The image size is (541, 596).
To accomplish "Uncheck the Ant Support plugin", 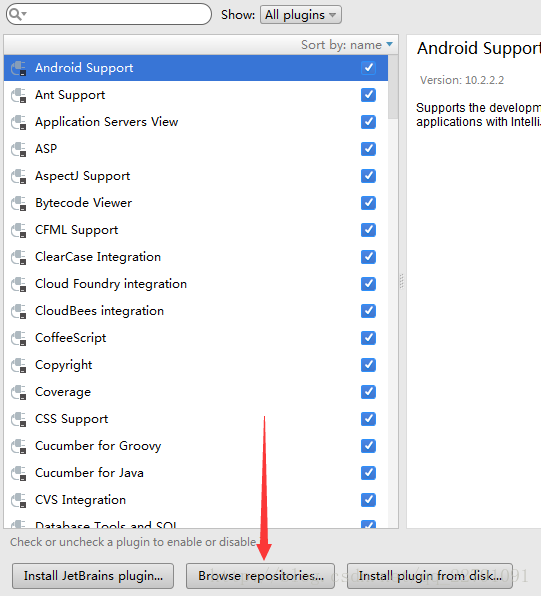I will [x=368, y=95].
